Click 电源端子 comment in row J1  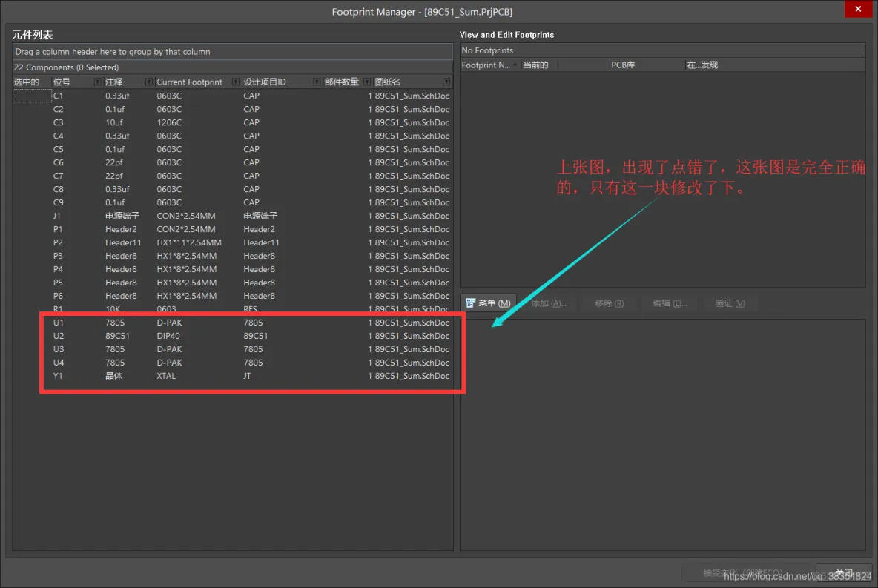click(x=122, y=217)
